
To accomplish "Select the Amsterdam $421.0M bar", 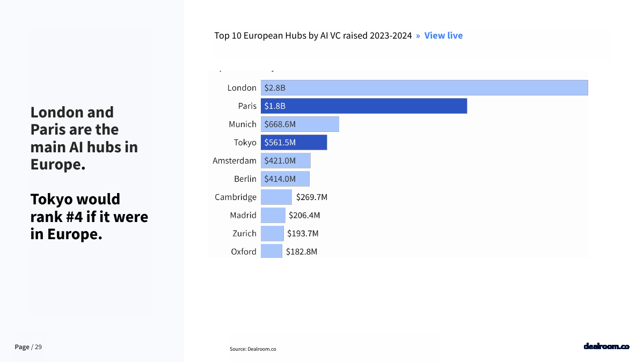I will (x=286, y=161).
